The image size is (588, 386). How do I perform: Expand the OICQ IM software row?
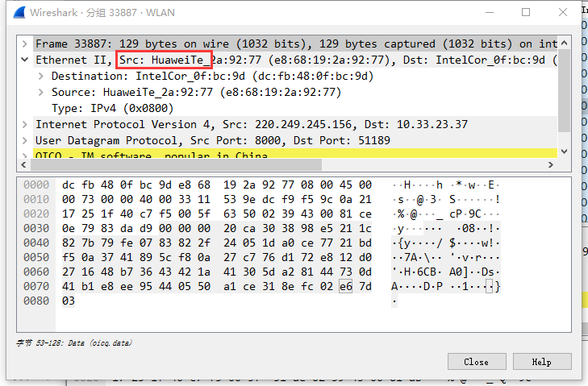pos(25,155)
